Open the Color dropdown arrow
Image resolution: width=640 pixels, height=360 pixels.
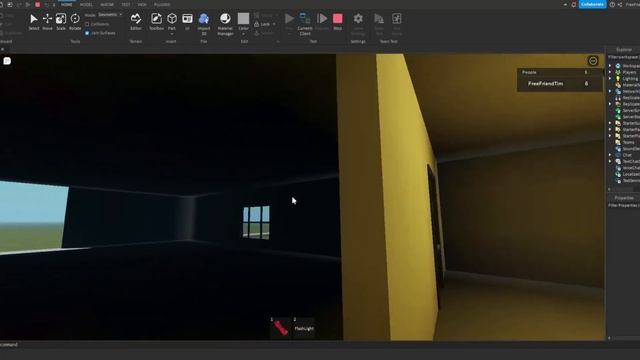(x=243, y=34)
